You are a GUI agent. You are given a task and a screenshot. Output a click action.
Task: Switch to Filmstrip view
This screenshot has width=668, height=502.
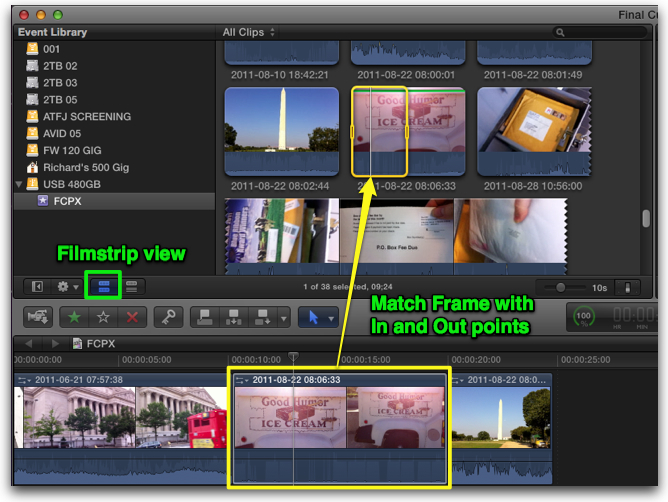(x=104, y=286)
